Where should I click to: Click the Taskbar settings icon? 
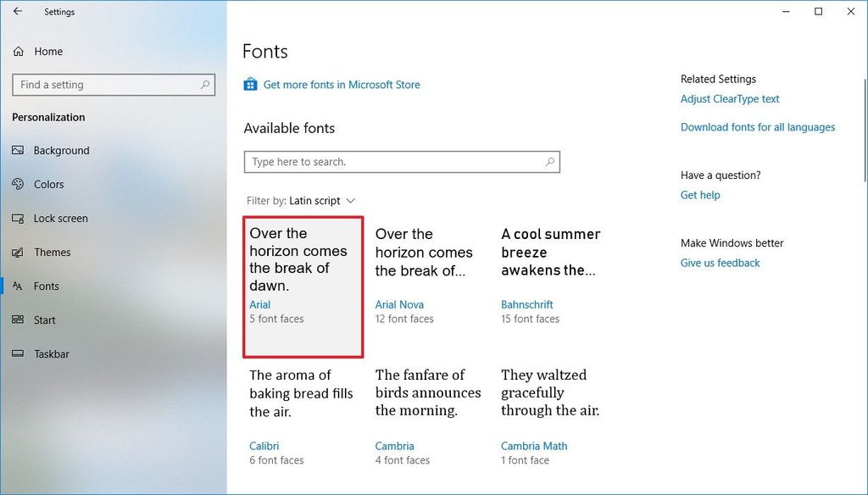[19, 353]
